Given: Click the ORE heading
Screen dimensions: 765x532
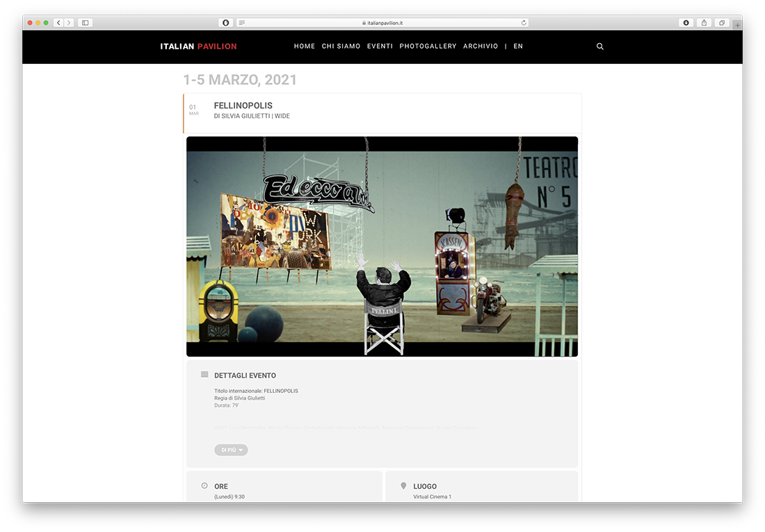Looking at the screenshot, I should [x=221, y=486].
